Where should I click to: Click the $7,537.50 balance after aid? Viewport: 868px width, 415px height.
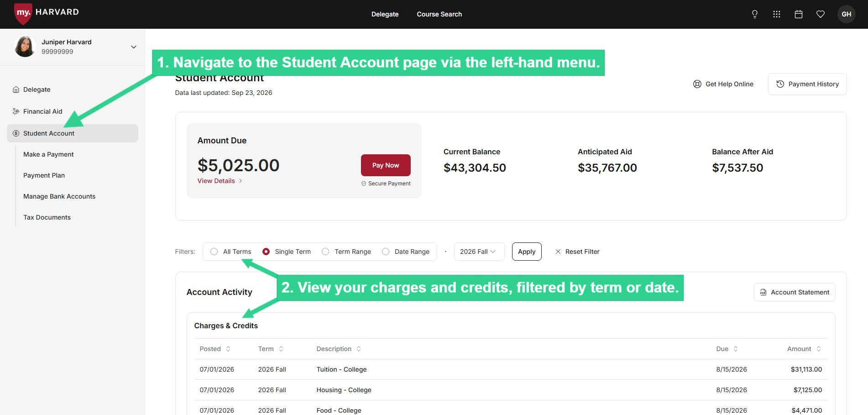(x=737, y=168)
